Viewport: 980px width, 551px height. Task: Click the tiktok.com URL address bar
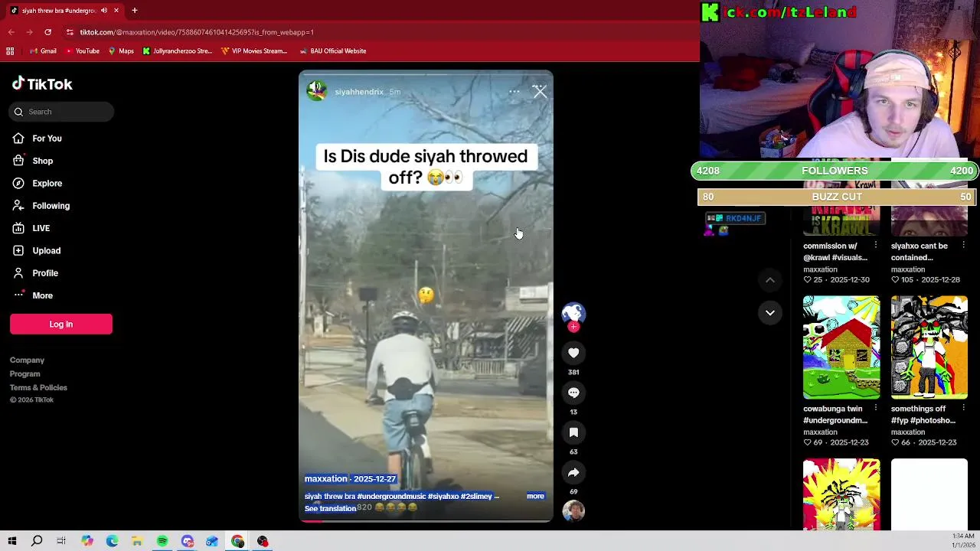(197, 32)
